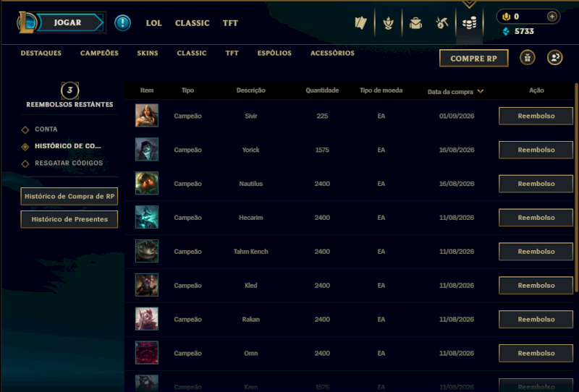Open the store coins icon
579x392 pixels.
(x=469, y=23)
